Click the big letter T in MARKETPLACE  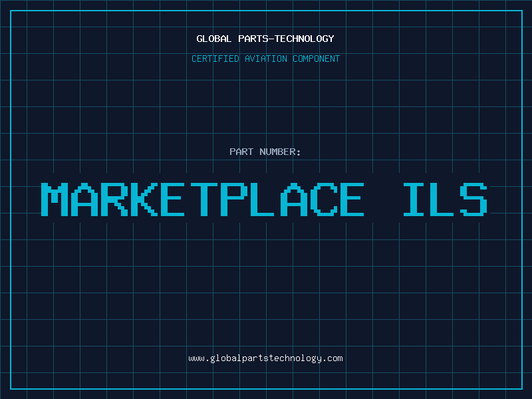coord(202,199)
